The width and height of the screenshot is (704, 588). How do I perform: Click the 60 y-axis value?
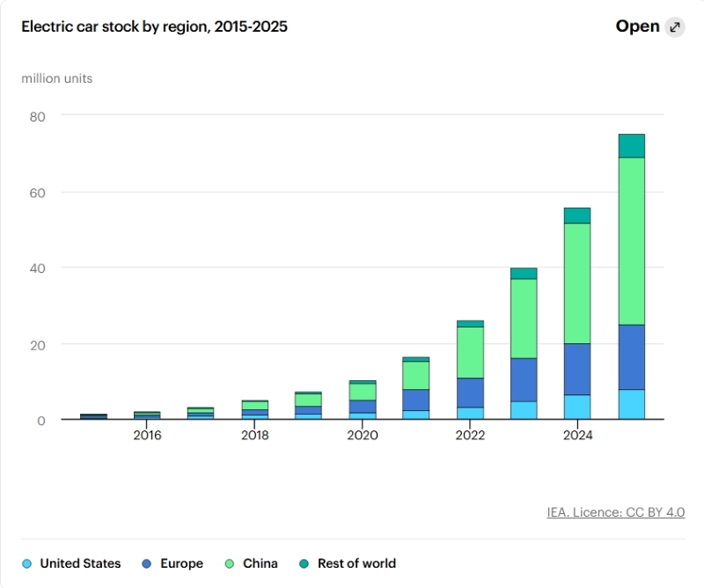pyautogui.click(x=37, y=193)
